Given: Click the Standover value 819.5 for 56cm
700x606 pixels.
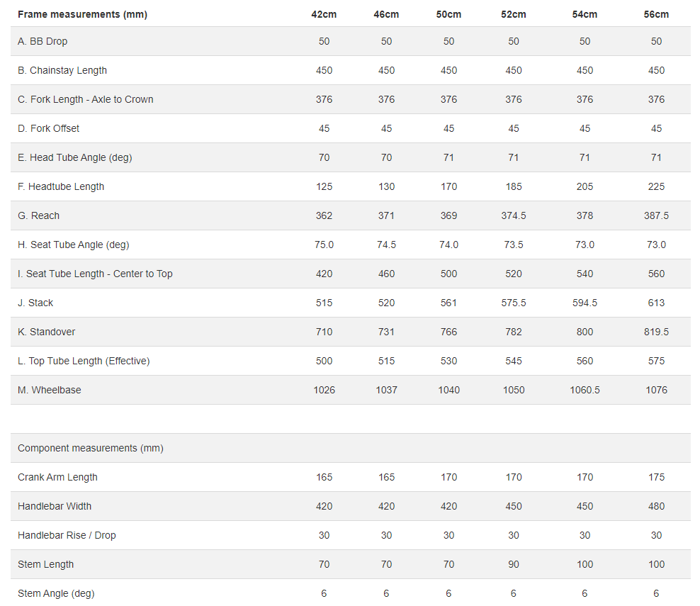Looking at the screenshot, I should tap(656, 332).
